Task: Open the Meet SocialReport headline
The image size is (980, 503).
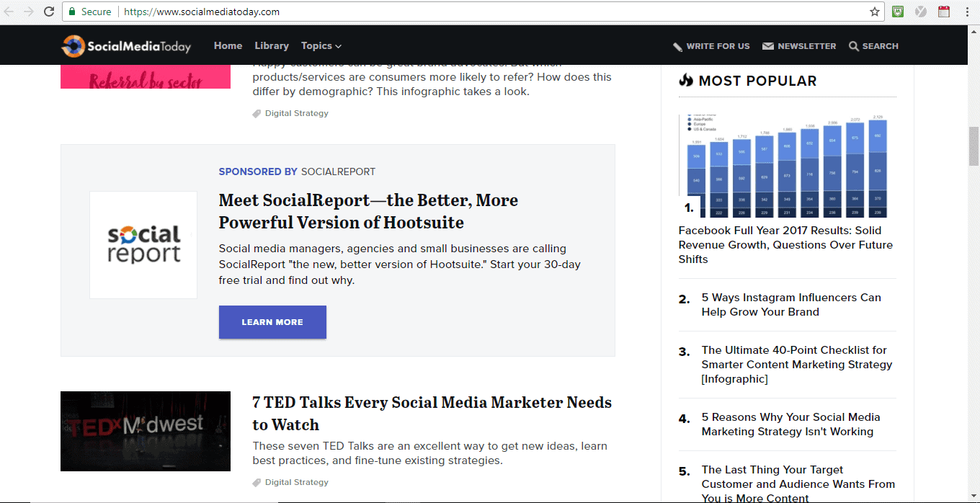Action: tap(368, 211)
